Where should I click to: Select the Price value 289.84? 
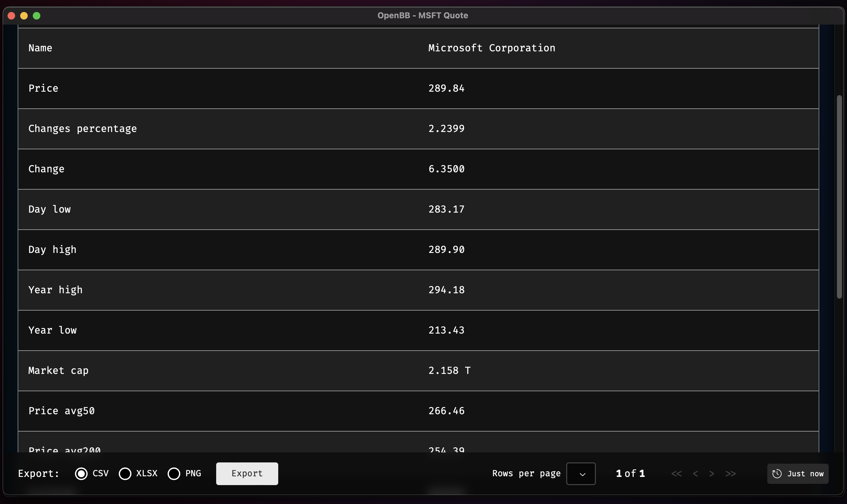pos(446,88)
